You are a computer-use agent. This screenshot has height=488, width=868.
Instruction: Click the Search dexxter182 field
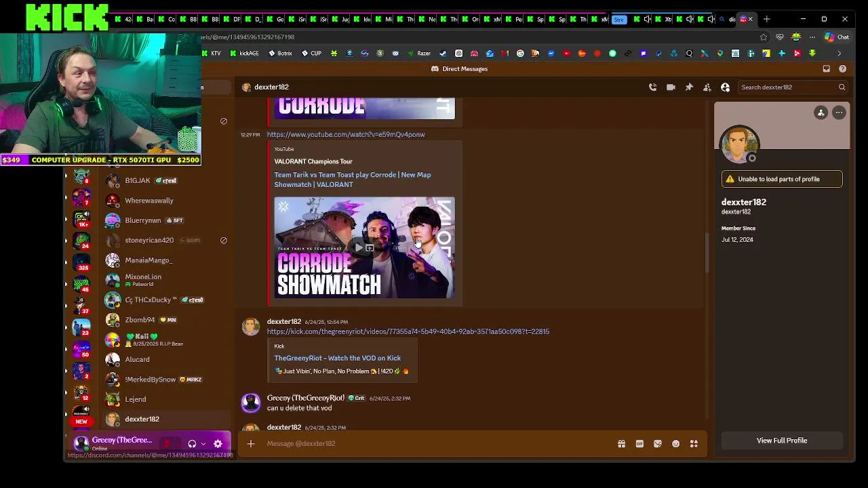(793, 87)
